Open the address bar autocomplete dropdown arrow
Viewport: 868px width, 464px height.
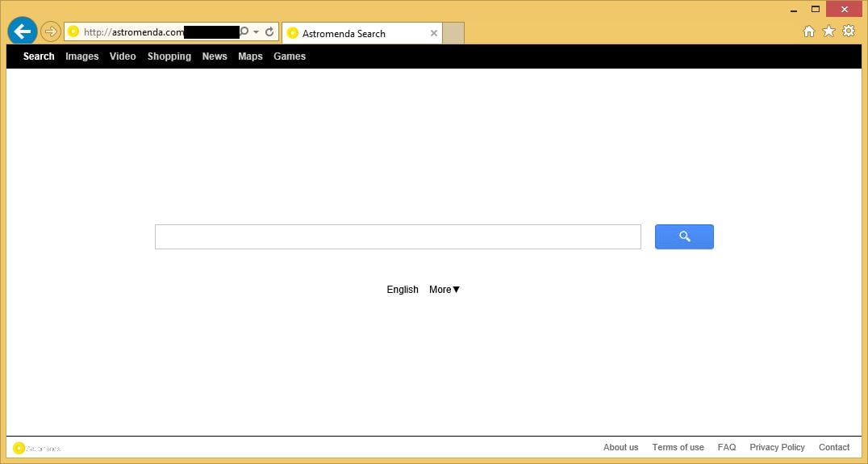point(257,32)
